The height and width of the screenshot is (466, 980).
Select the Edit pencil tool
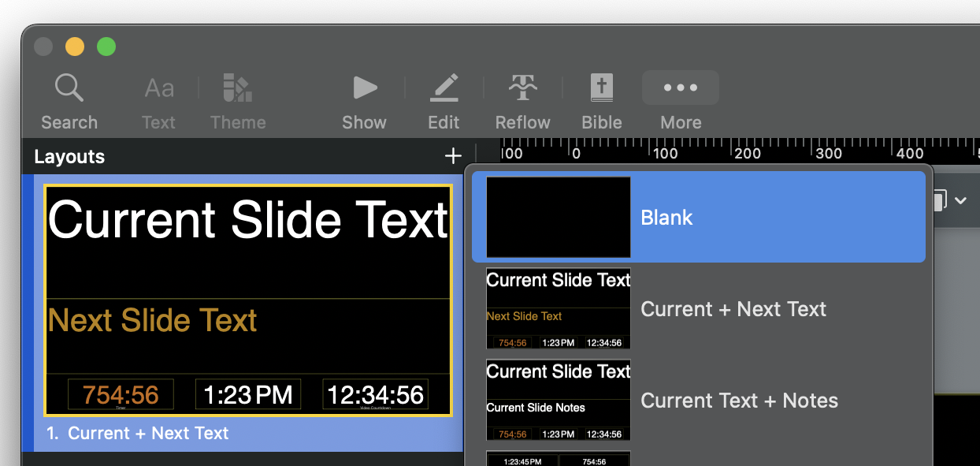pyautogui.click(x=444, y=88)
